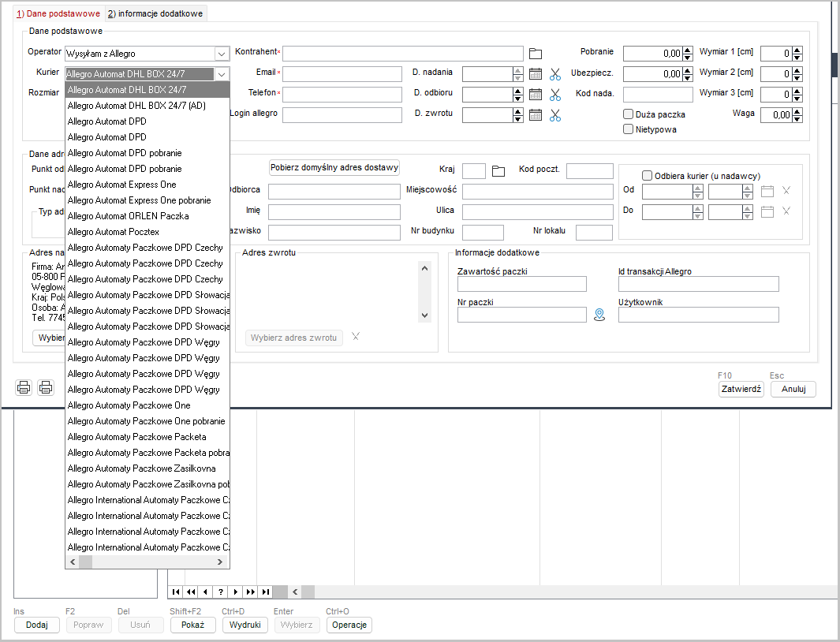Decrease Ubezpiecz. value with down arrow

[x=687, y=77]
